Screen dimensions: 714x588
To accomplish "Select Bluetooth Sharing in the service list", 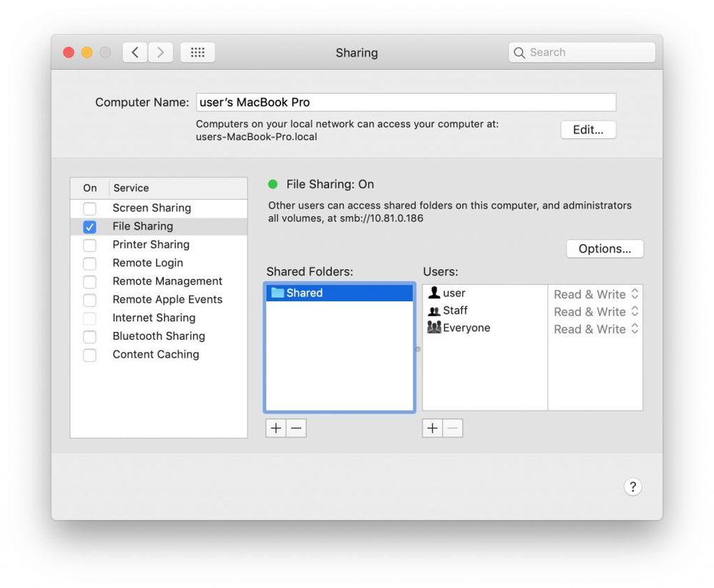I will [x=159, y=336].
